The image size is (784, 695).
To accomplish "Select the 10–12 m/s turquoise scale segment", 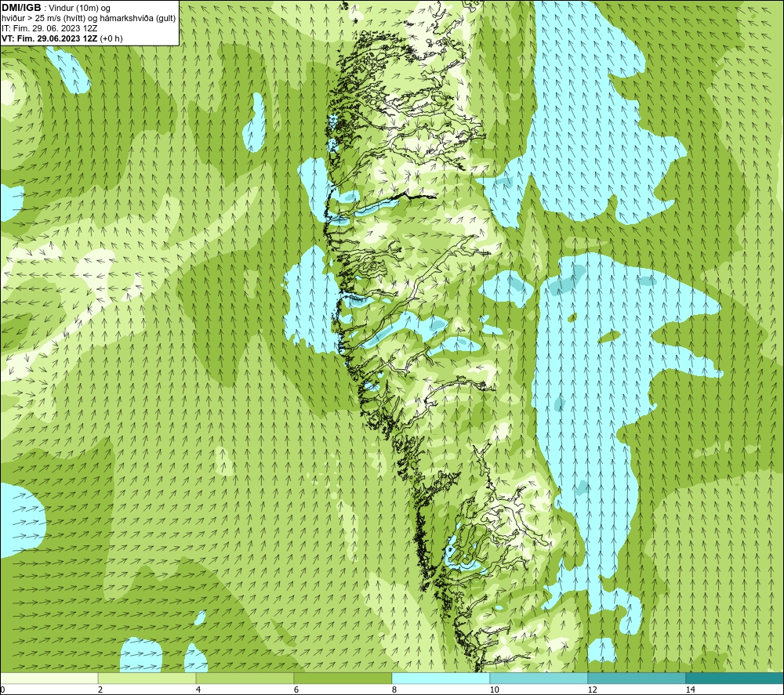I will coord(539,678).
